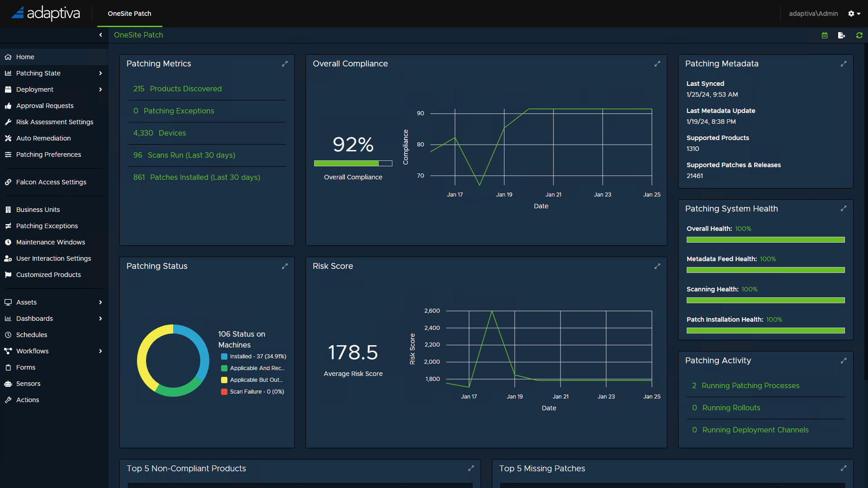868x488 pixels.
Task: Open Risk Assessment Settings in the sidebar
Action: tap(54, 122)
